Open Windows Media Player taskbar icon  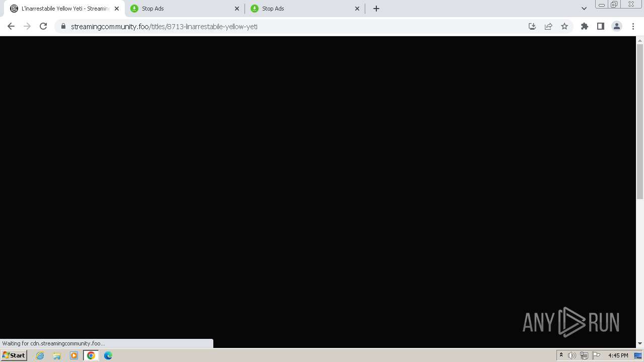click(74, 355)
